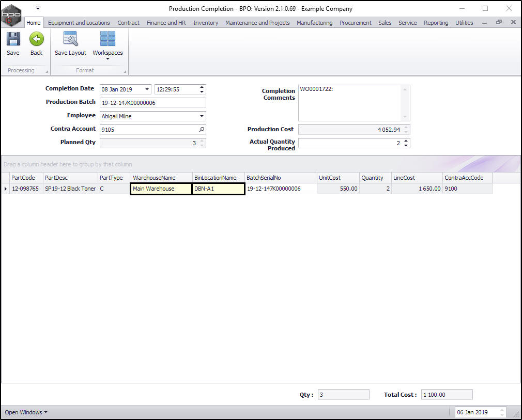Sort by the ContraAccCode column header
The height and width of the screenshot is (420, 522).
click(467, 178)
